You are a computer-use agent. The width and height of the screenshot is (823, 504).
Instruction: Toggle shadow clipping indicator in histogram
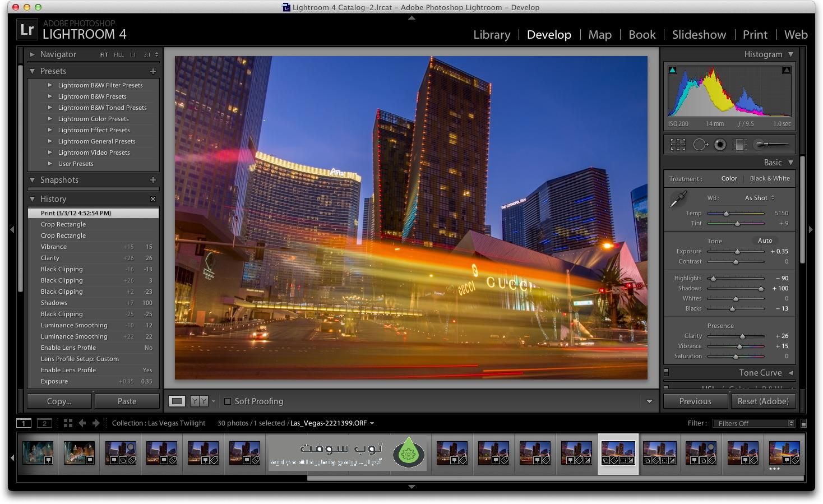(x=672, y=70)
